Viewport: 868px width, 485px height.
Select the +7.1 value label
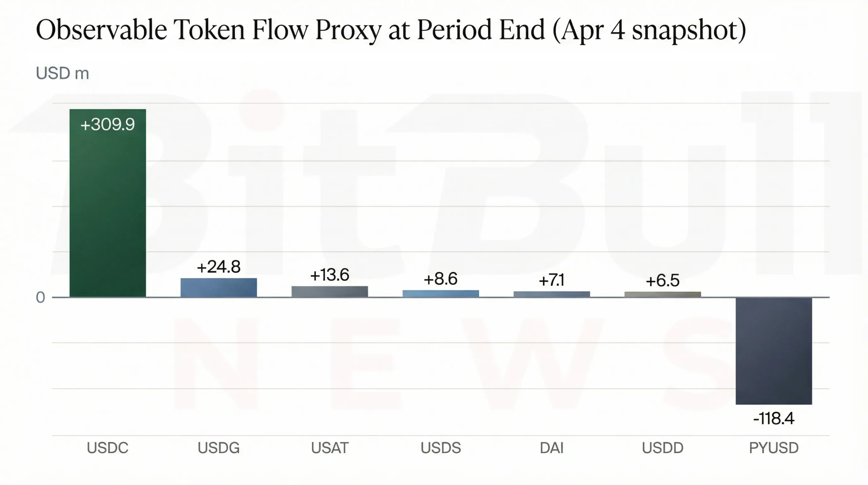[x=552, y=281]
